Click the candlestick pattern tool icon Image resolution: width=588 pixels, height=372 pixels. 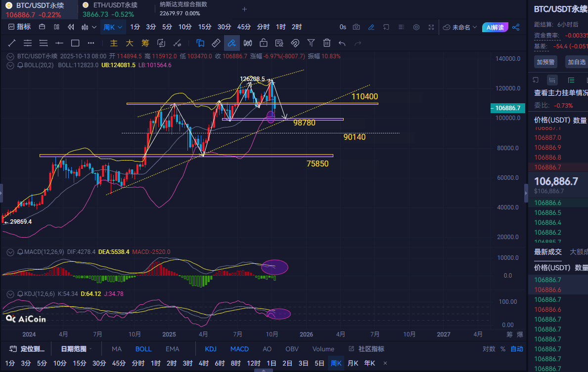(x=247, y=43)
